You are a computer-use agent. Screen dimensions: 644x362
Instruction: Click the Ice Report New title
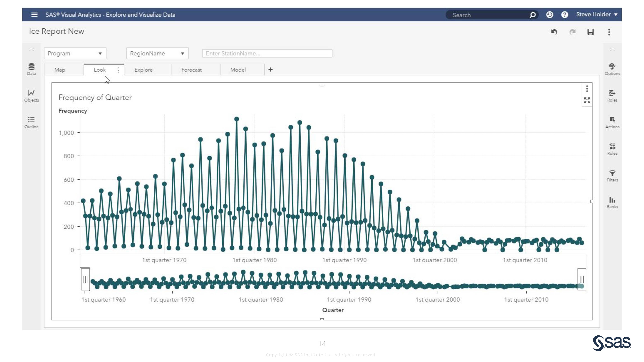57,31
